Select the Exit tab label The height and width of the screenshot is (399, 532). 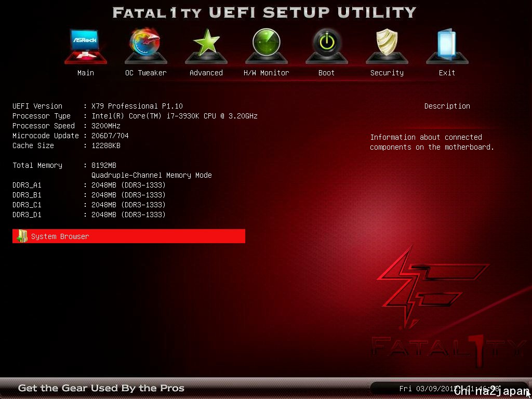click(447, 73)
